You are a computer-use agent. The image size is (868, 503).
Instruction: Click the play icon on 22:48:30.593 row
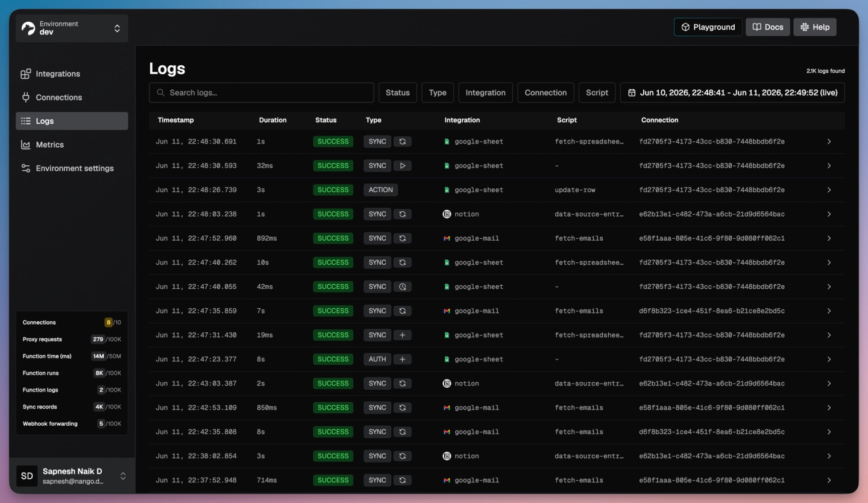[403, 166]
